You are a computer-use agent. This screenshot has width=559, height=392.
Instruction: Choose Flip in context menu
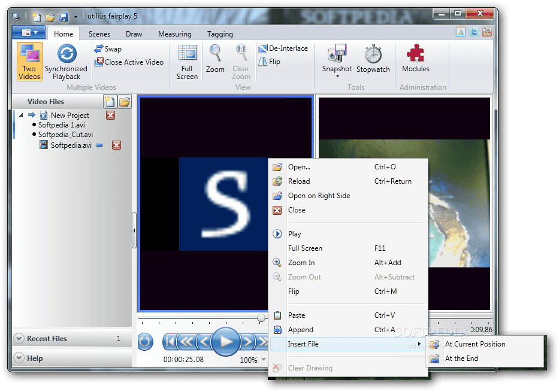click(x=348, y=291)
